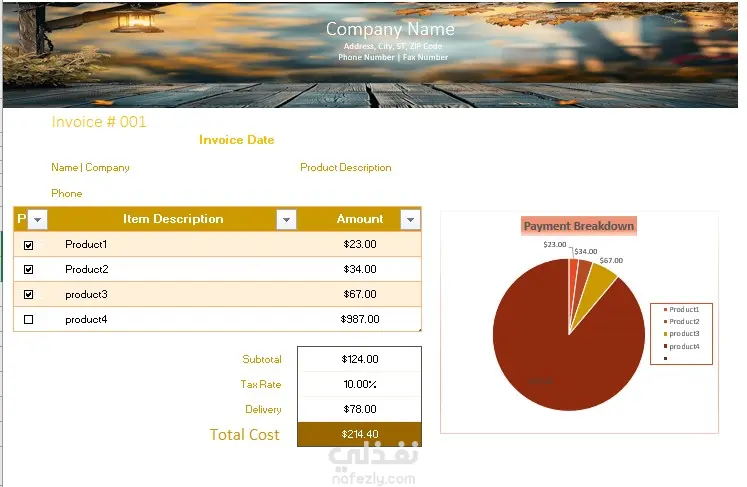Click the Subtotal label

(262, 359)
